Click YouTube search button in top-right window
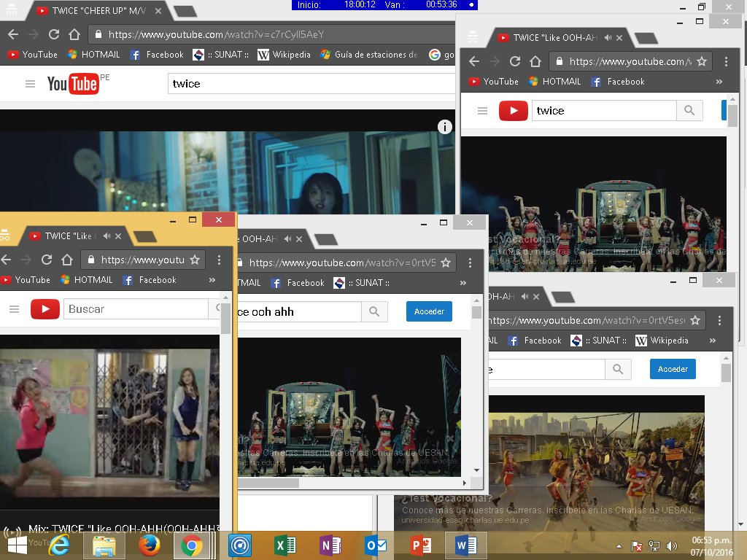Screen dimensions: 747x560 click(689, 111)
